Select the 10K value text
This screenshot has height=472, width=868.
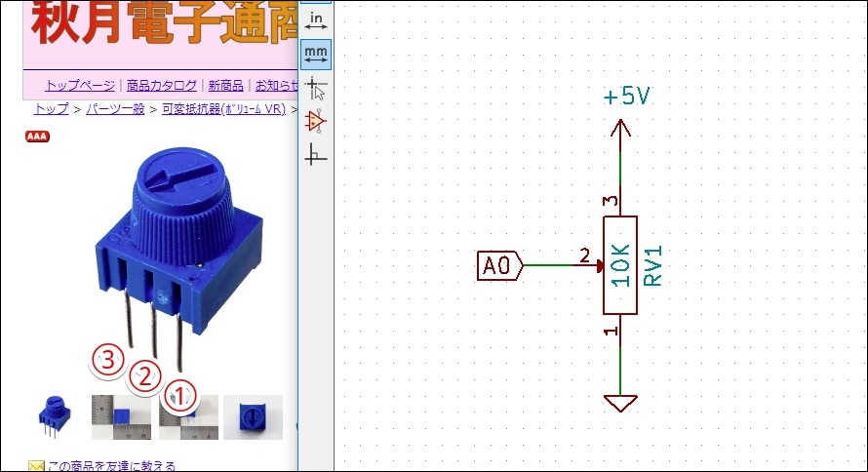620,265
